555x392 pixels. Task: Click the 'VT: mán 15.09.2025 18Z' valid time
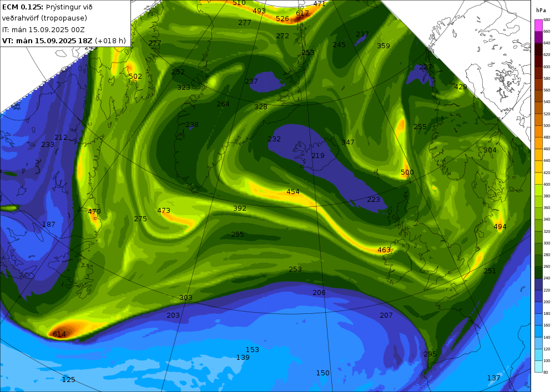[x=47, y=40]
